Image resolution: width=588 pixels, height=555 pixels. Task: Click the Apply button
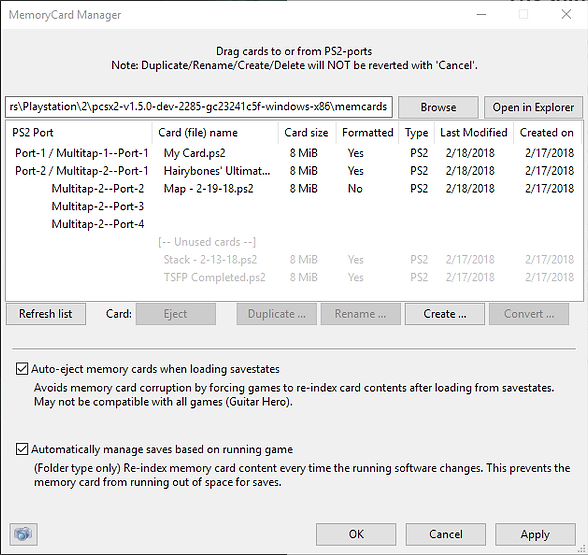click(535, 534)
